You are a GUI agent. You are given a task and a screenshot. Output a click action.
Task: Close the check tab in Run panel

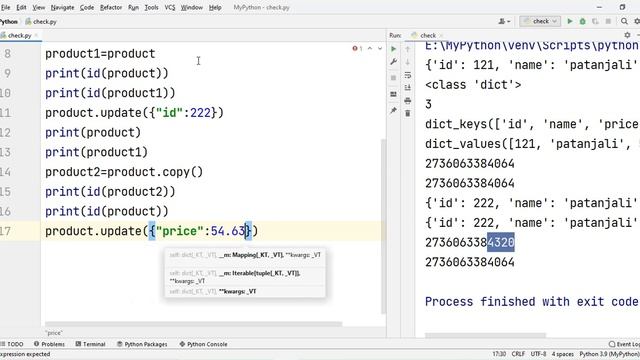click(x=441, y=36)
